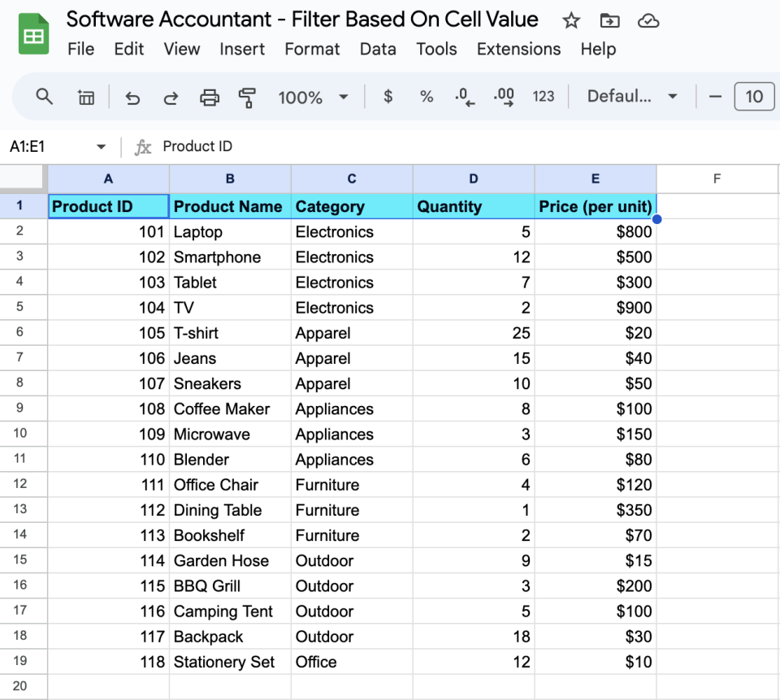Select the $350 price cell

click(x=596, y=510)
